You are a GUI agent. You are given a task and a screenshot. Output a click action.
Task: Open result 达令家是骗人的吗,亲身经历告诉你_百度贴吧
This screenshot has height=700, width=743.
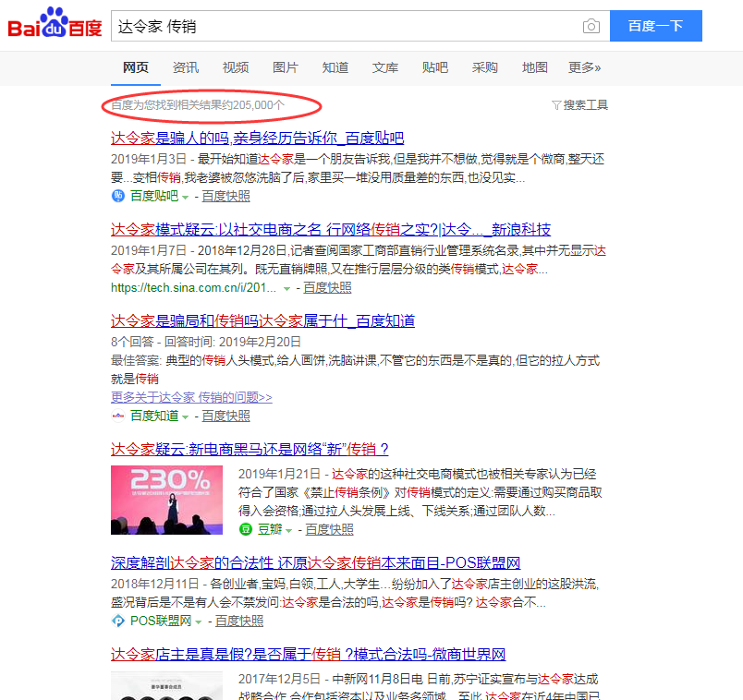(257, 139)
